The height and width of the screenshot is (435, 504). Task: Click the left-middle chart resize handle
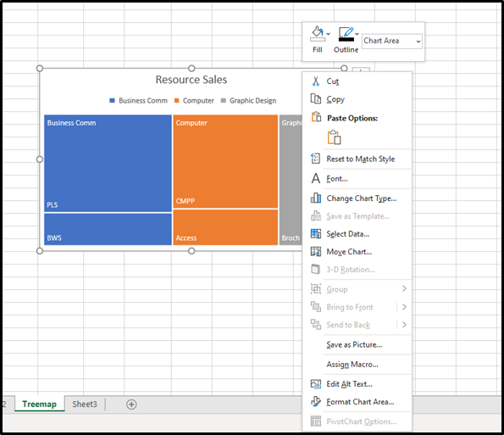pos(40,159)
